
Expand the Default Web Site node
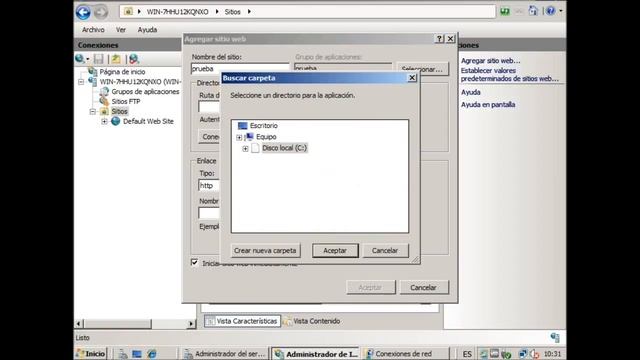point(104,122)
